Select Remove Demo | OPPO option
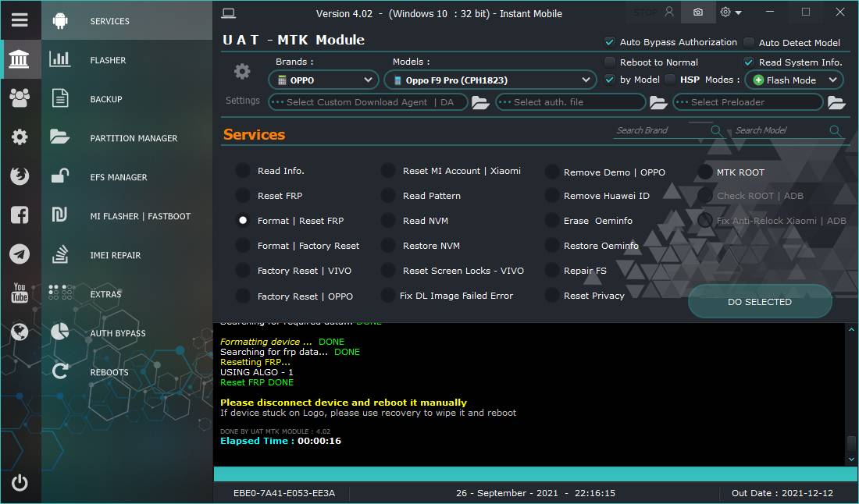Viewport: 859px width, 504px height. [x=551, y=172]
